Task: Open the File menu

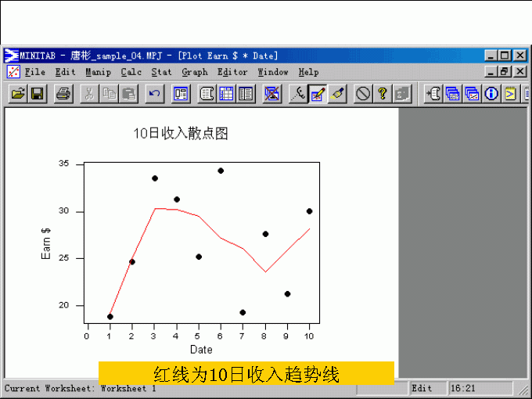Action: (x=35, y=72)
